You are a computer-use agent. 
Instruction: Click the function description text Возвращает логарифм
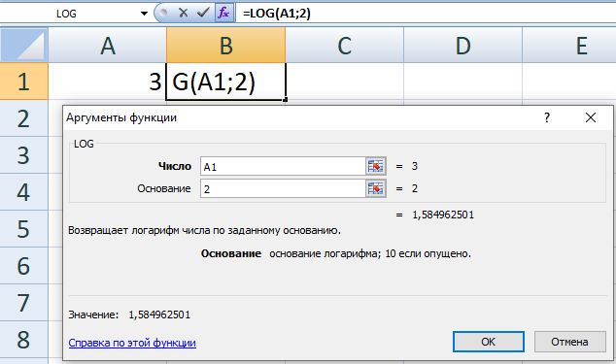click(204, 230)
